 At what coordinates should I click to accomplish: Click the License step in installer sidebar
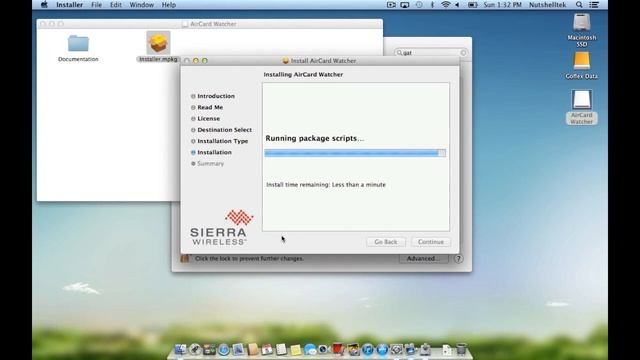[209, 118]
